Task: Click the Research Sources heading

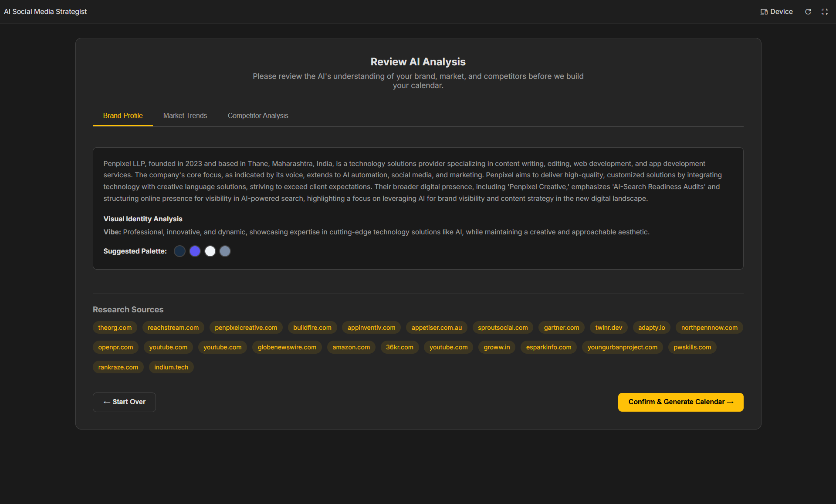Action: [x=128, y=310]
